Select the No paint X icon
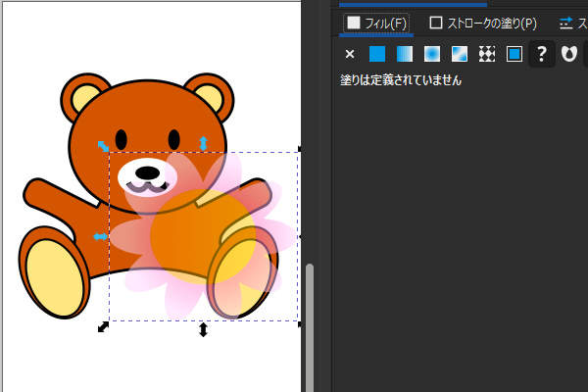 [x=350, y=54]
